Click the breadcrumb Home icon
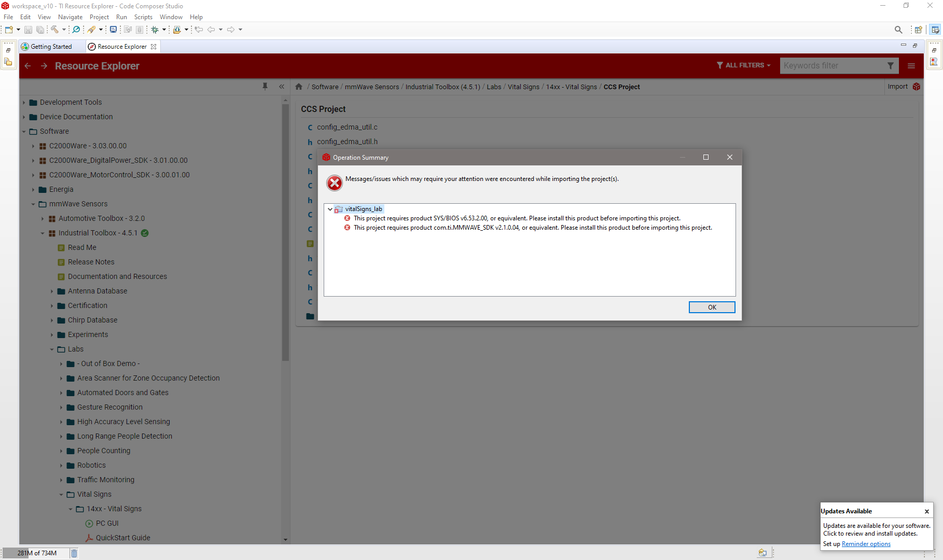Image resolution: width=943 pixels, height=560 pixels. coord(299,87)
